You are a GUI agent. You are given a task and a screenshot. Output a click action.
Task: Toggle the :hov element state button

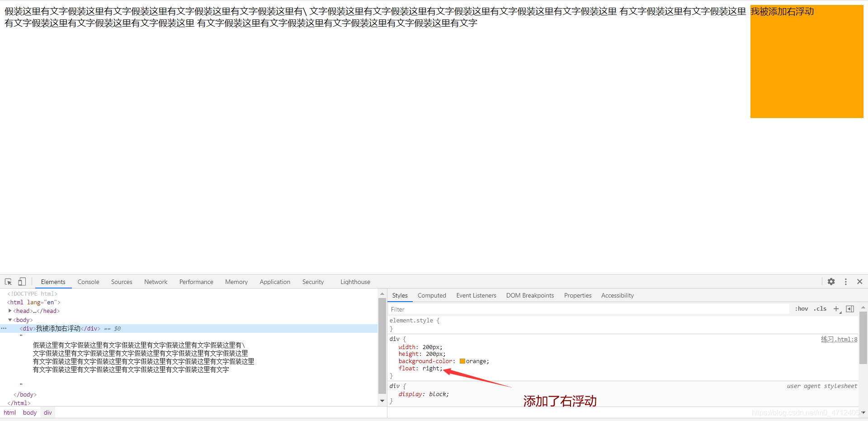tap(802, 309)
